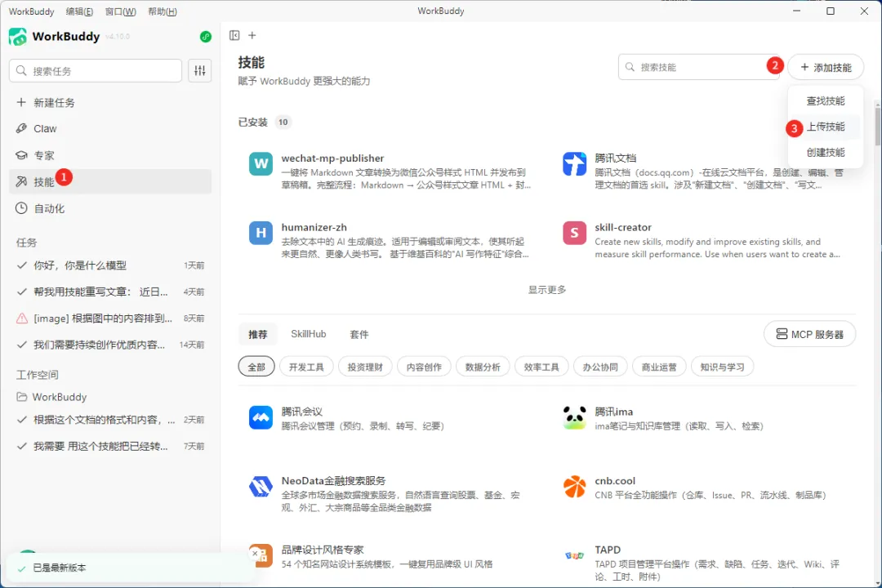
Task: Open the humanizer-zh skill title
Action: 314,227
